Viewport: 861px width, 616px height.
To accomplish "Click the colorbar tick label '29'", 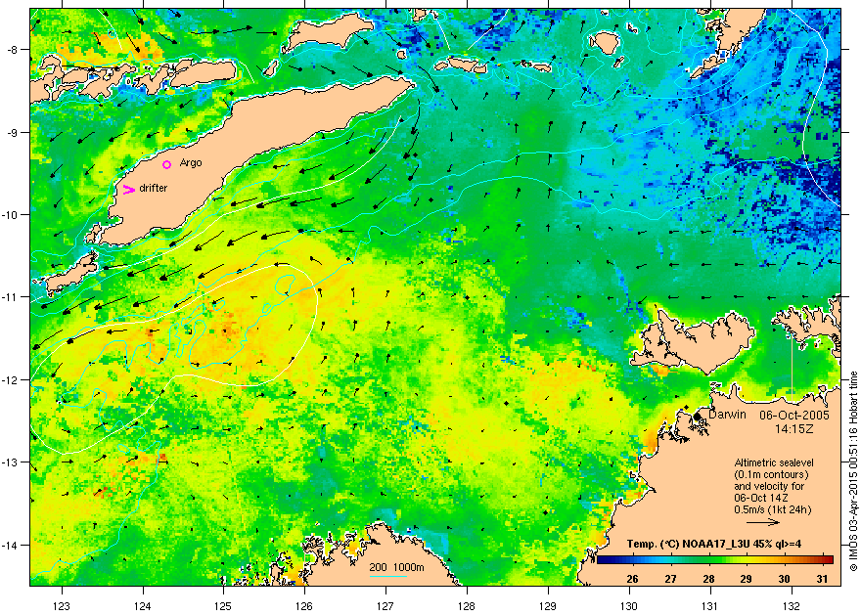I will (746, 579).
